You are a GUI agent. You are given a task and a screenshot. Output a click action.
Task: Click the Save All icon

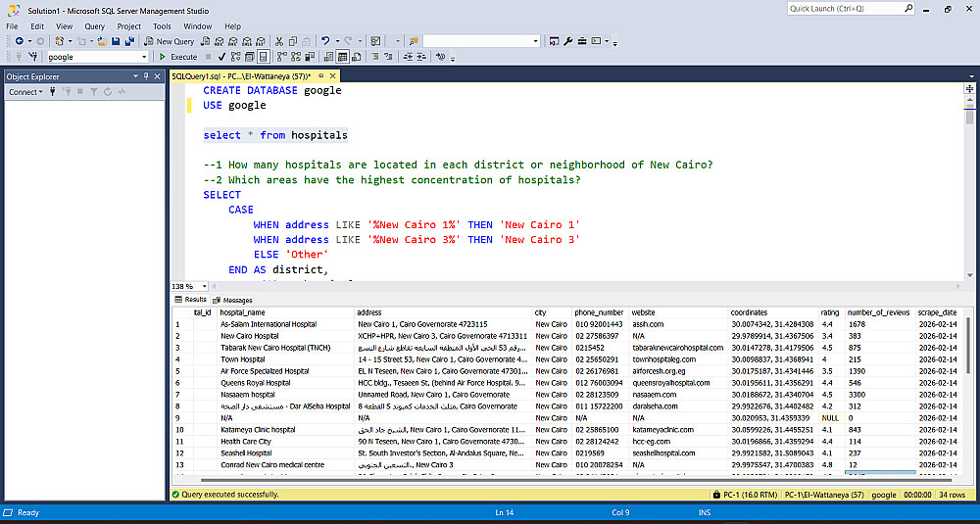130,41
